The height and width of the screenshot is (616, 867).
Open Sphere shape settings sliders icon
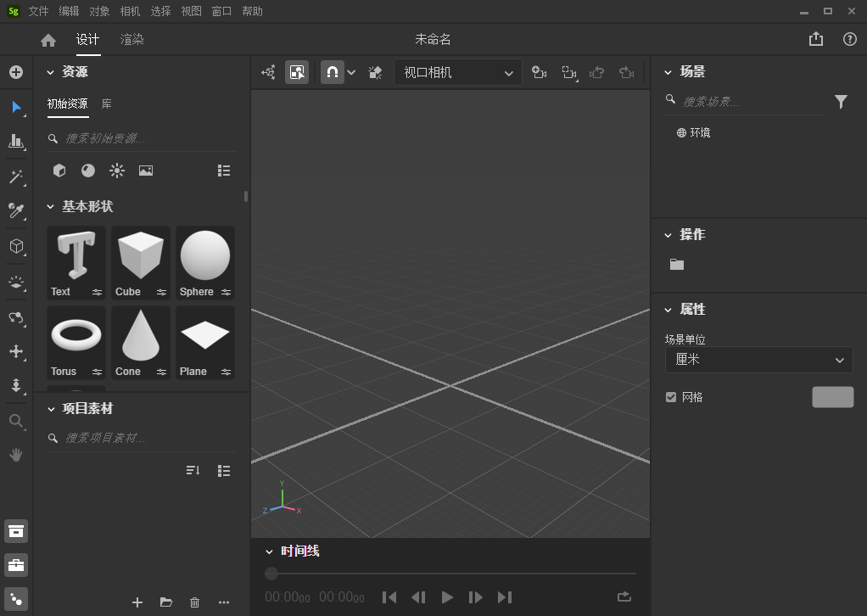226,292
